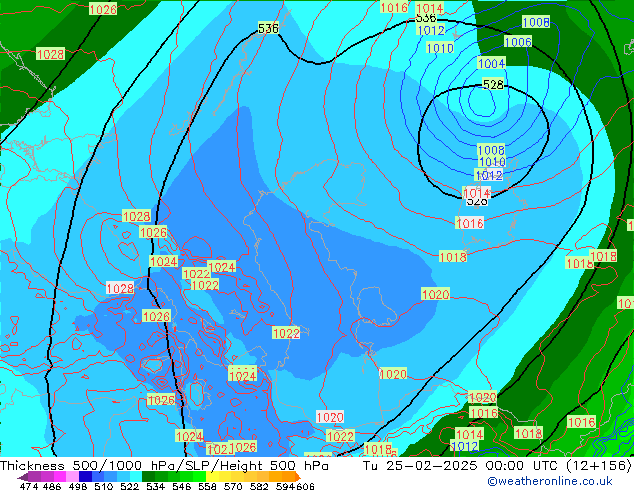Screen dimensions: 634x490
Task: Click the blue 1006 isobar label
Action: (518, 42)
